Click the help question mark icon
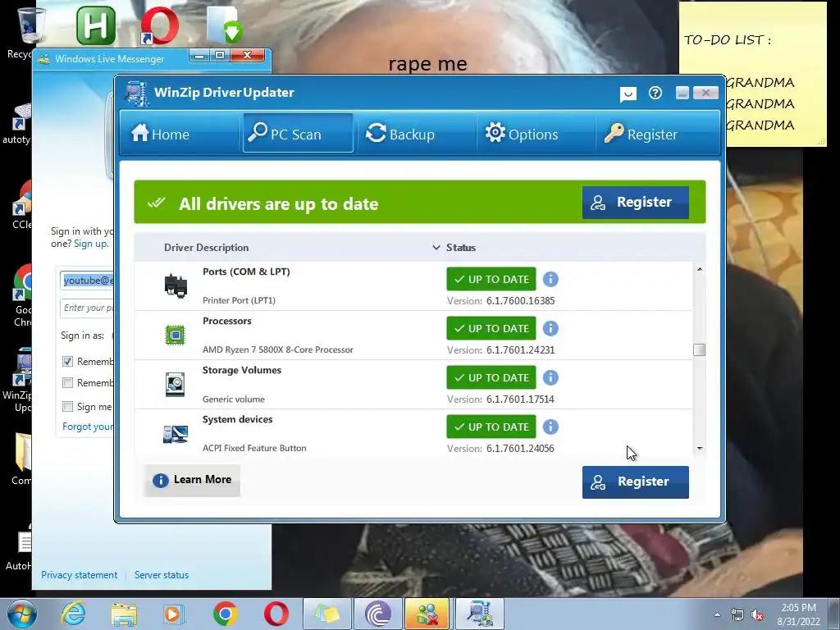Image resolution: width=840 pixels, height=630 pixels. [655, 94]
